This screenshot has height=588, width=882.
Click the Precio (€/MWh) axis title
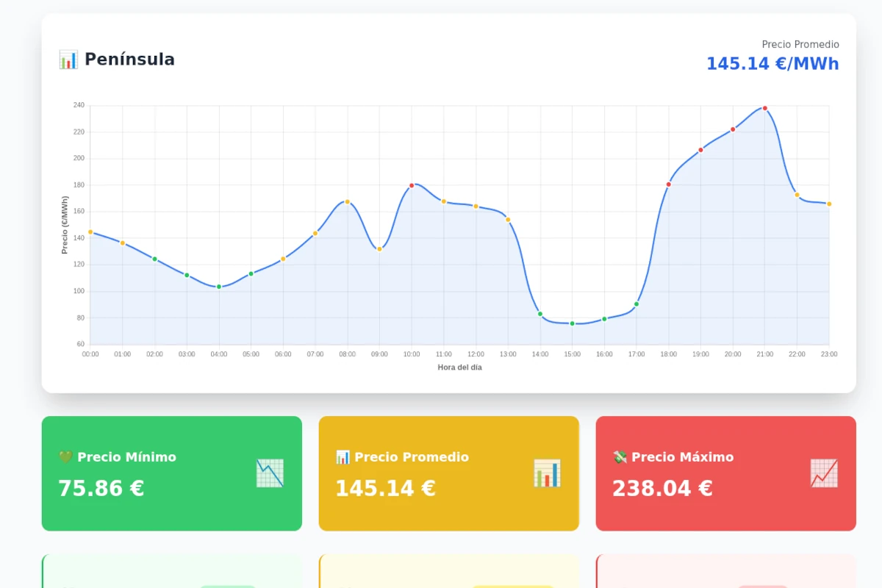point(65,225)
